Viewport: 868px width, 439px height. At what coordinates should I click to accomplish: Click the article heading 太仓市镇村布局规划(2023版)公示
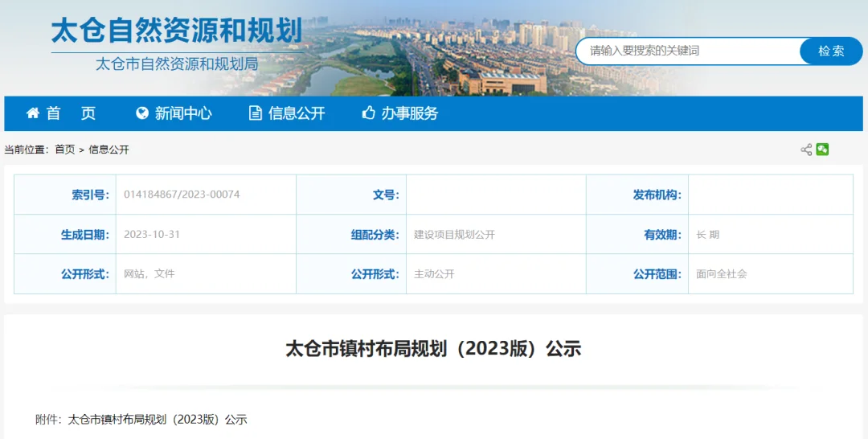[x=433, y=349]
